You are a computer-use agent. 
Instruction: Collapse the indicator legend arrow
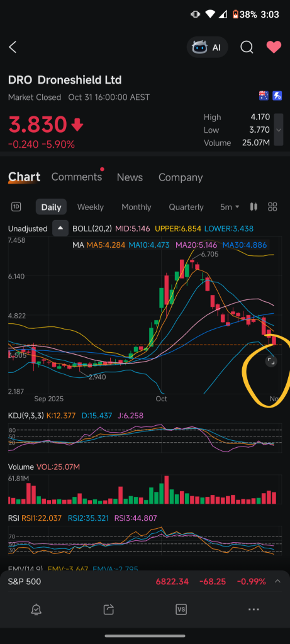click(x=60, y=229)
